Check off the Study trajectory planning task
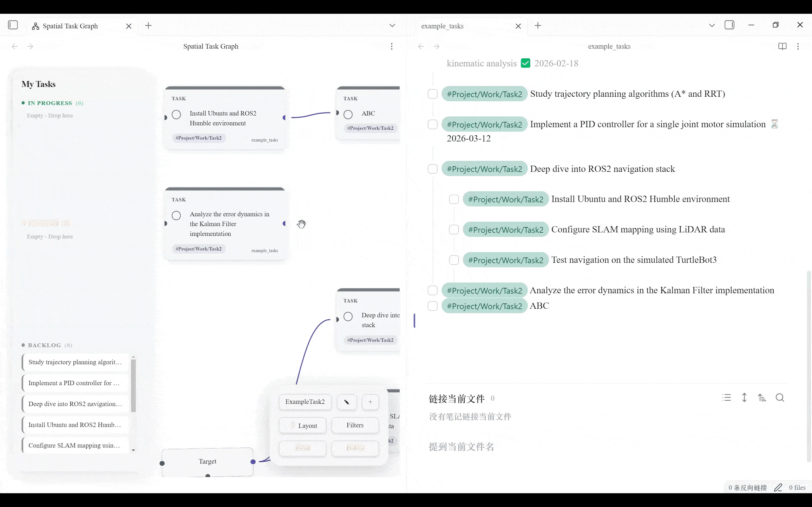The image size is (812, 507). point(433,94)
